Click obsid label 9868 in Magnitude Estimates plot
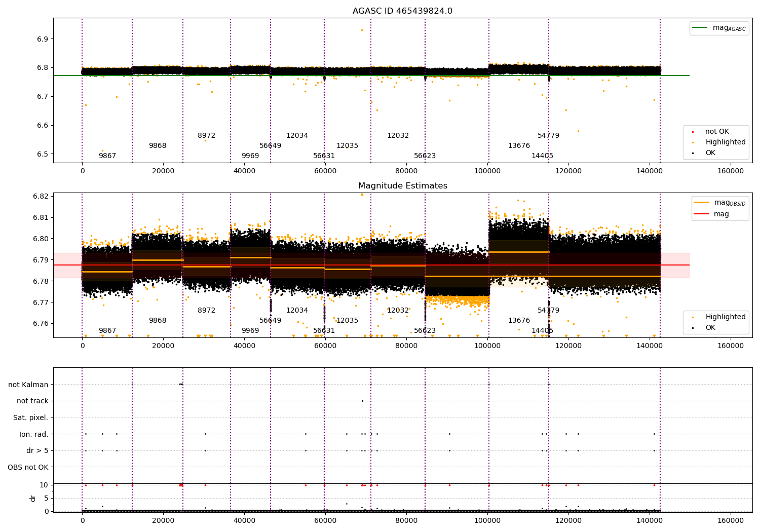760x532 pixels. [158, 321]
